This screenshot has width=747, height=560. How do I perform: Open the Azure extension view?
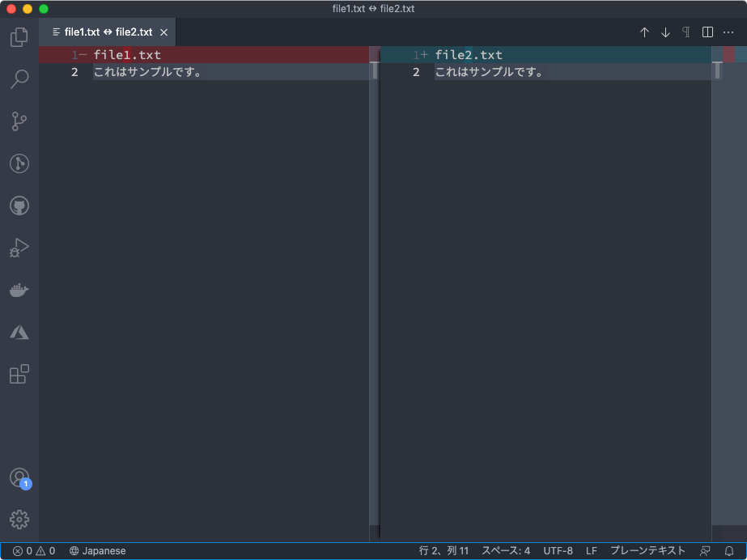[x=19, y=332]
